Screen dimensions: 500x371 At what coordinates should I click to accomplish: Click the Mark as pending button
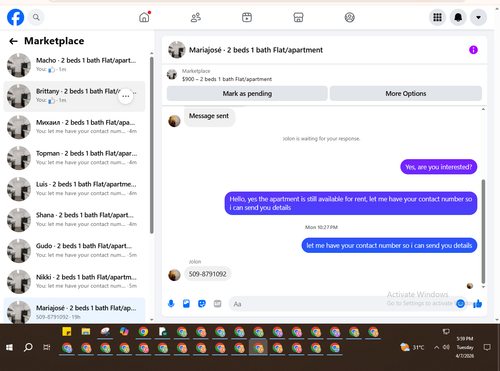247,94
